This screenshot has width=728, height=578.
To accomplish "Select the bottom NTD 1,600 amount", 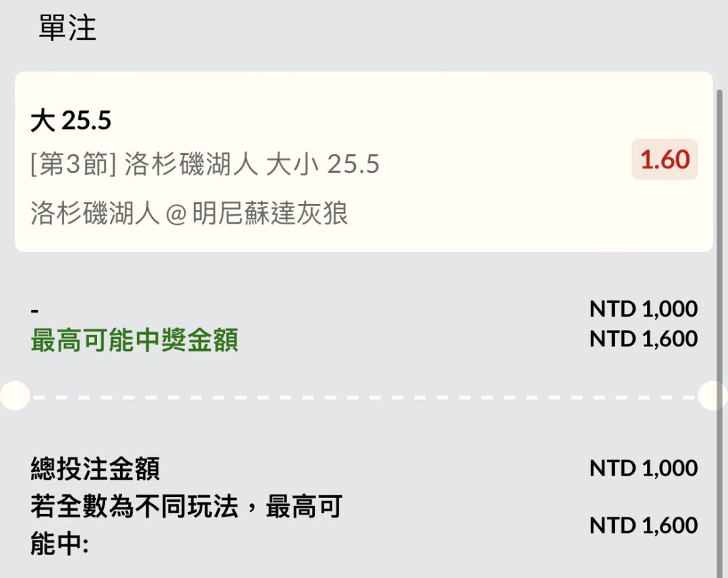I will tap(643, 525).
